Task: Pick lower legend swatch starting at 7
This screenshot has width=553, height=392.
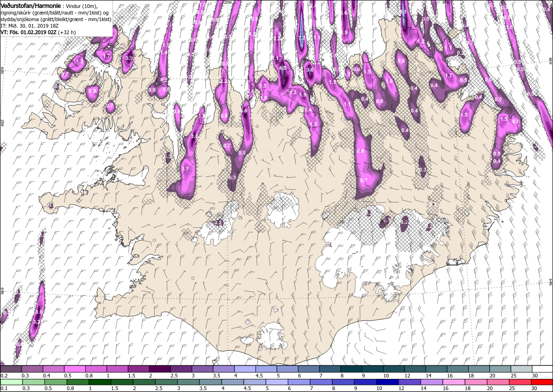Action: pos(321,382)
